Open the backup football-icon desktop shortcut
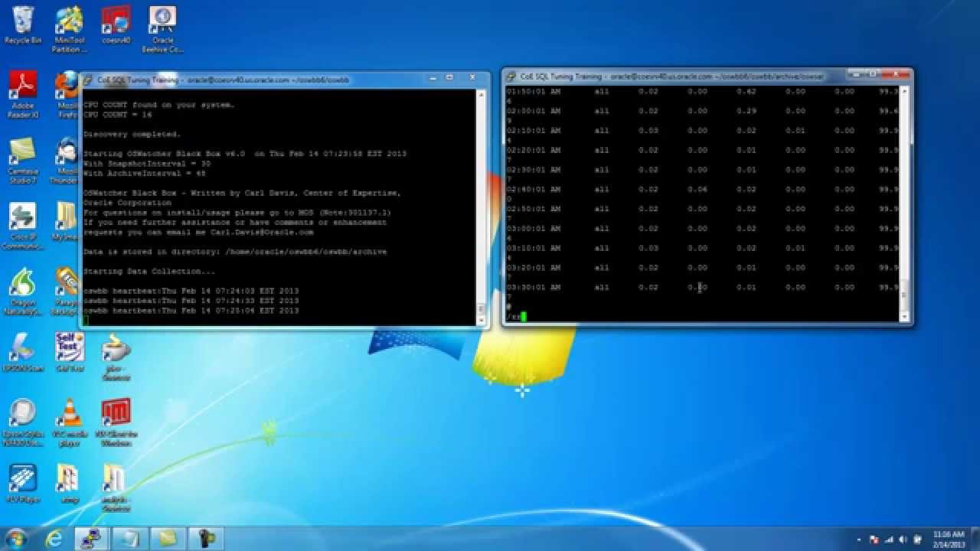 pos(67,292)
